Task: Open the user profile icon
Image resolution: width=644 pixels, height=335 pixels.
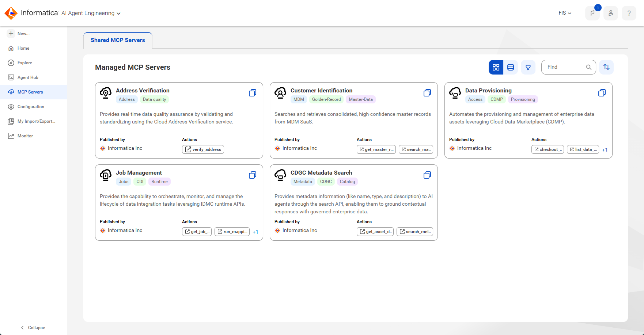Action: 611,13
